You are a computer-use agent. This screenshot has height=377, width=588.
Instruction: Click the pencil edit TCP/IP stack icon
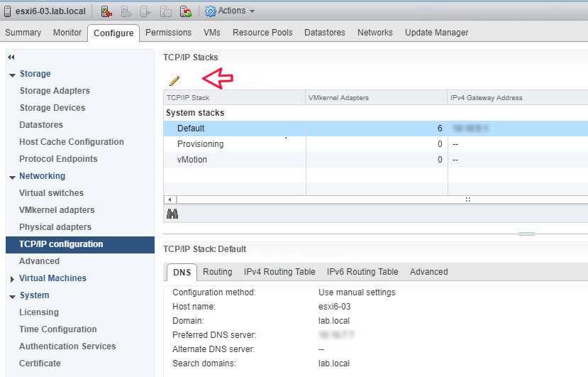[x=174, y=81]
